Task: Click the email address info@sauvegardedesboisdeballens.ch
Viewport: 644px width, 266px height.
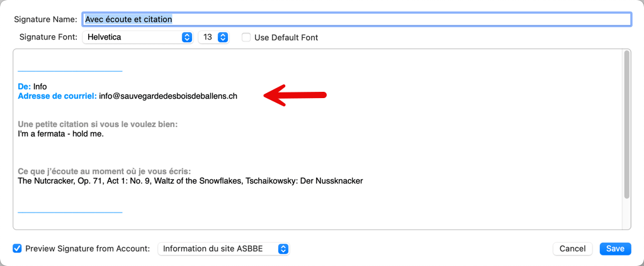Action: [x=168, y=96]
